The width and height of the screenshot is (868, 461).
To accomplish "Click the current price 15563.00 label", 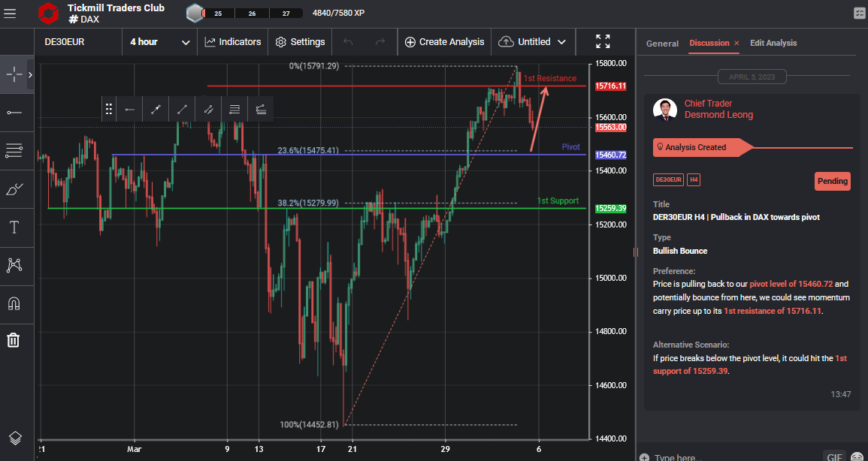I will click(610, 127).
